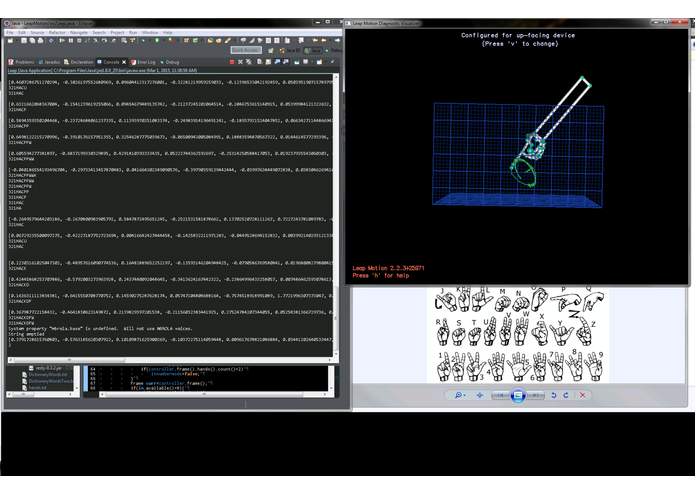Close the Console tab
Image resolution: width=695 pixels, height=494 pixels.
[124, 62]
